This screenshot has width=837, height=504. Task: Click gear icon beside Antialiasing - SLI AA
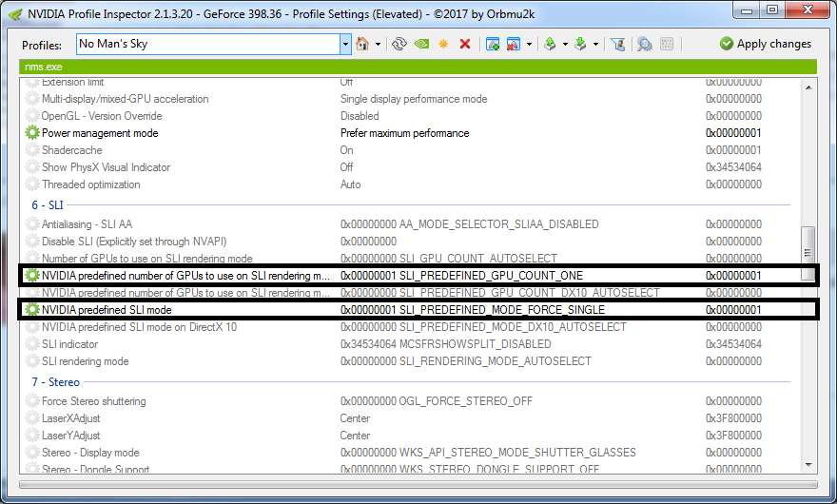coord(32,223)
